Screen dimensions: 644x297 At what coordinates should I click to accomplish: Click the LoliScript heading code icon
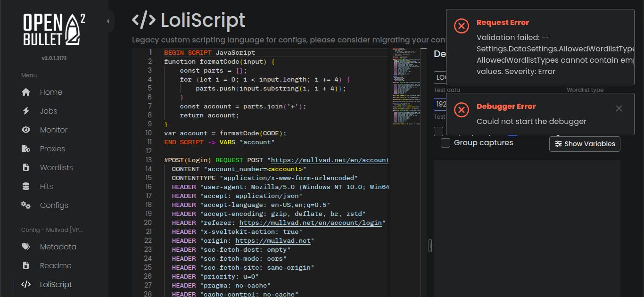143,20
